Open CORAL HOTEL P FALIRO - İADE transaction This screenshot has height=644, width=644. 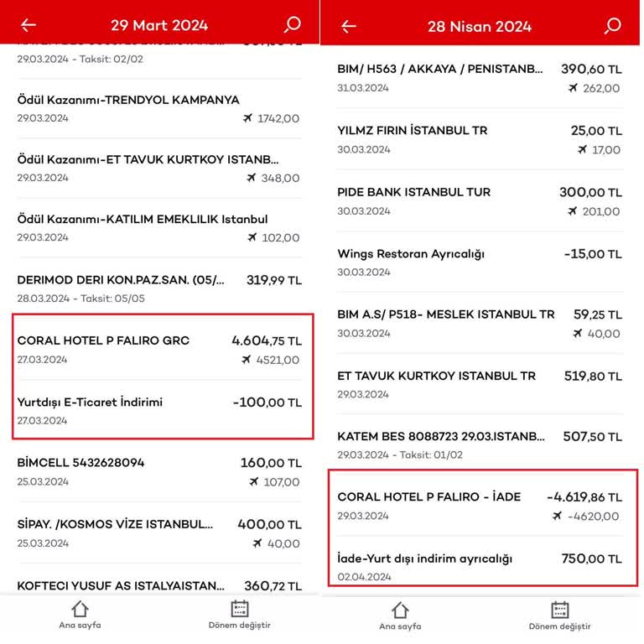click(480, 506)
